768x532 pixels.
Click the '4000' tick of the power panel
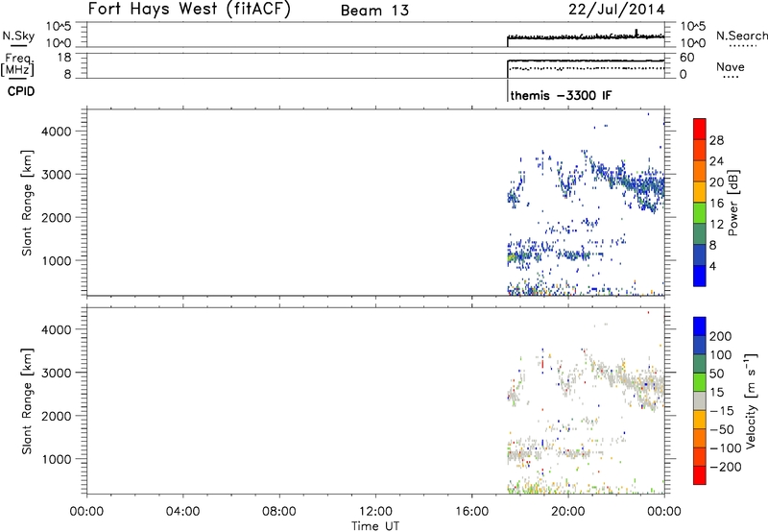point(57,132)
